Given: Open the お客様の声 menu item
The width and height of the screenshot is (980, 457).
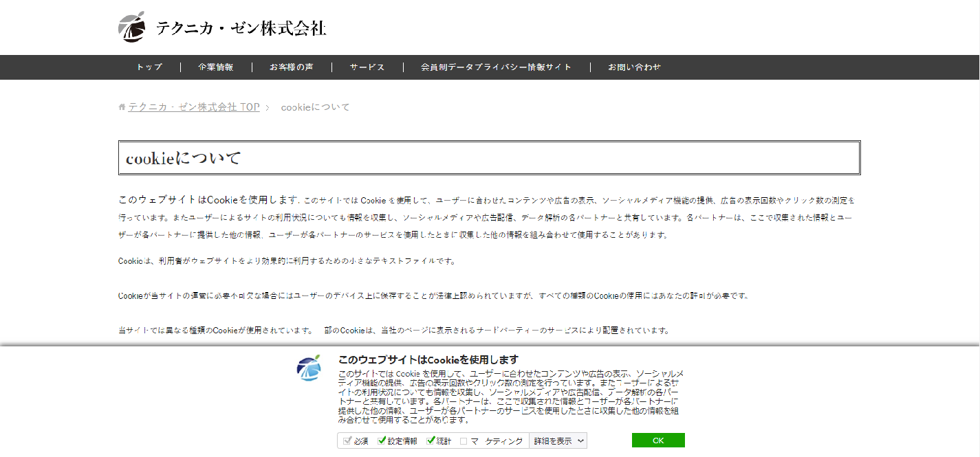Looking at the screenshot, I should click(x=292, y=67).
